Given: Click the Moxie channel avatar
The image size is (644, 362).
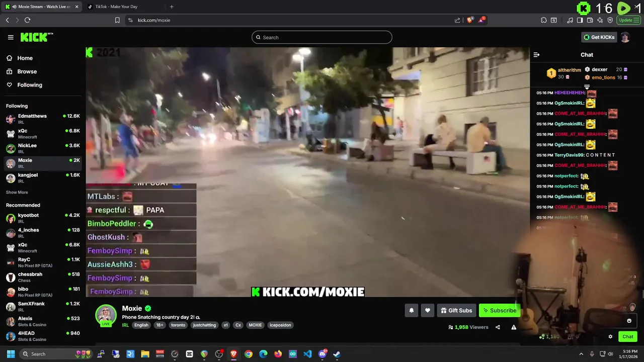Looking at the screenshot, I should (106, 315).
